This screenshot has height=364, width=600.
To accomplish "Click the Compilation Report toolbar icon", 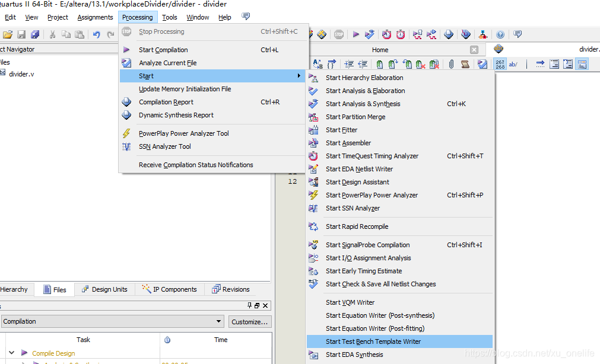I will coord(449,34).
